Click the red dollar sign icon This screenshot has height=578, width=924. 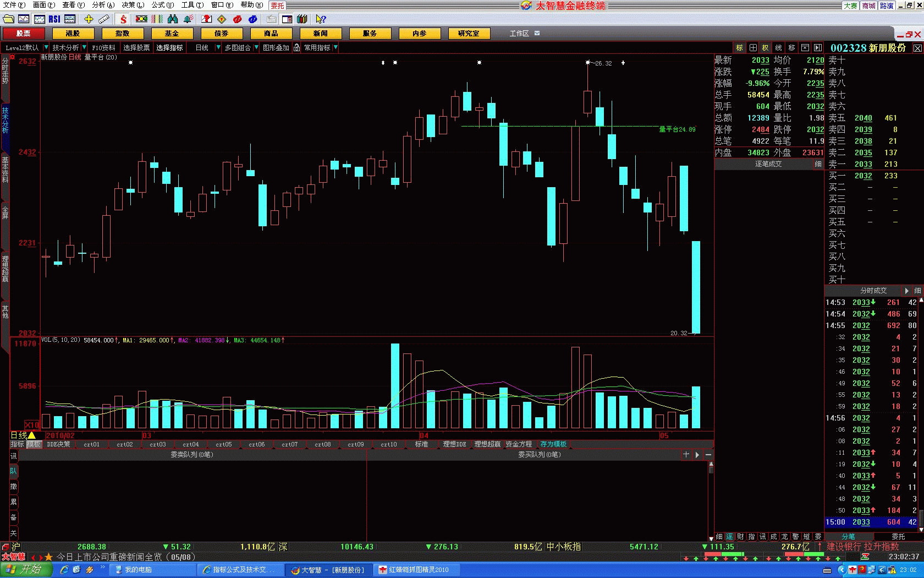(123, 19)
